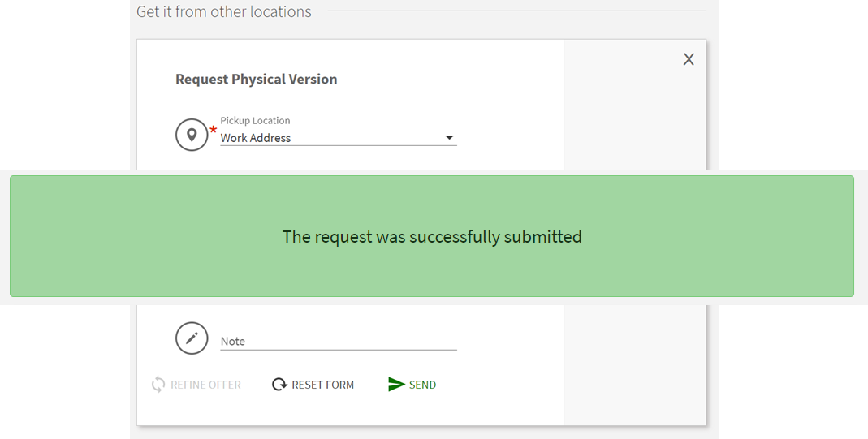Click the 'Get it from other locations' heading
The width and height of the screenshot is (868, 439).
pyautogui.click(x=224, y=11)
